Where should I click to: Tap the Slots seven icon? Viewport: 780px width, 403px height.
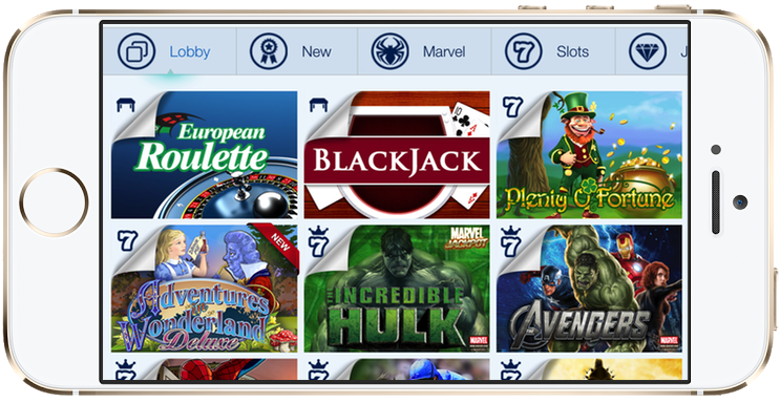[x=524, y=51]
